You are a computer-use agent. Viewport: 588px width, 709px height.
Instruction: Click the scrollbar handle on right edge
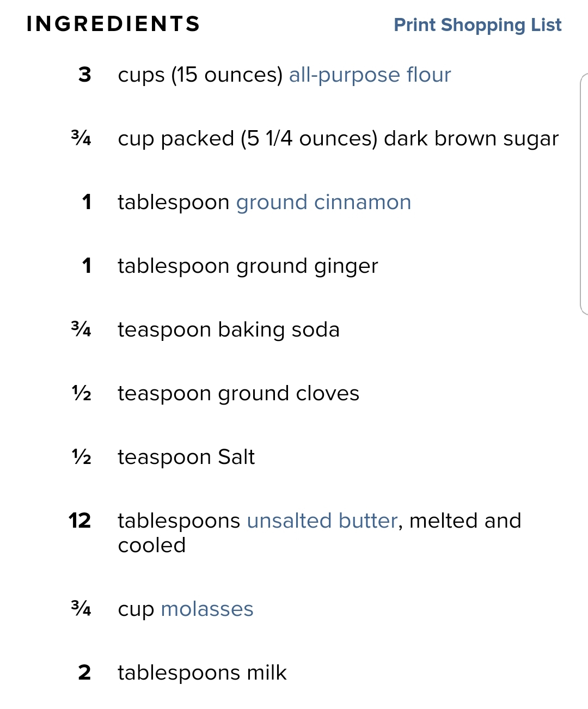(584, 194)
